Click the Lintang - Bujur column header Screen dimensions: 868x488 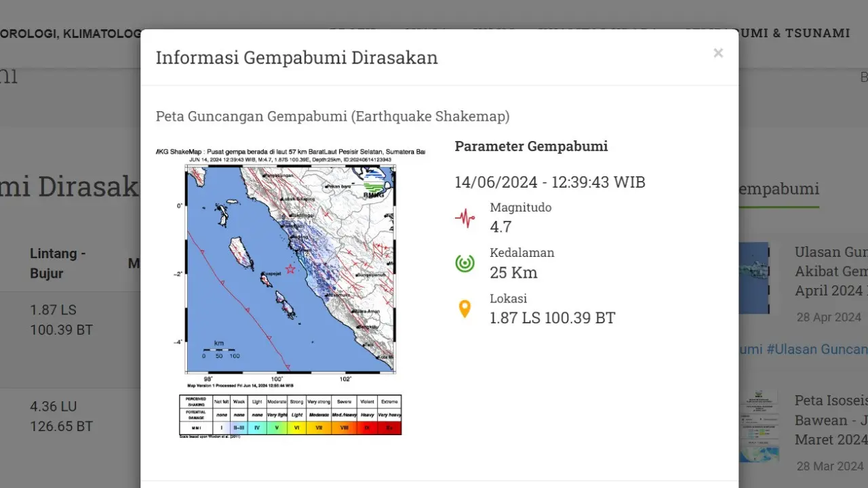pos(58,264)
